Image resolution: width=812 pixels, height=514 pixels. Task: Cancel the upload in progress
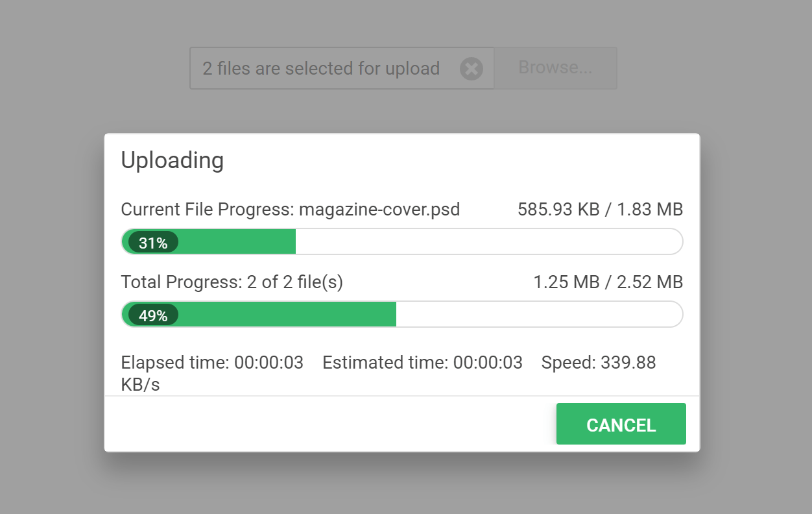[621, 424]
